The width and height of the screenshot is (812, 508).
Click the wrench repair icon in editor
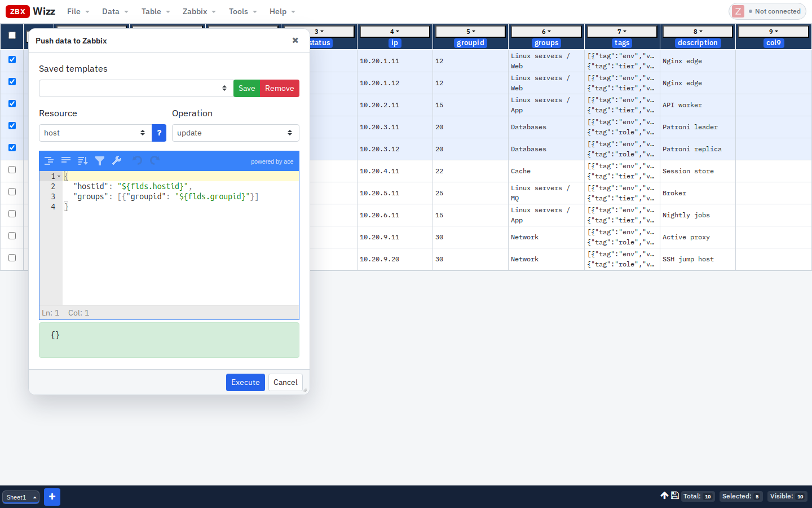pos(117,161)
